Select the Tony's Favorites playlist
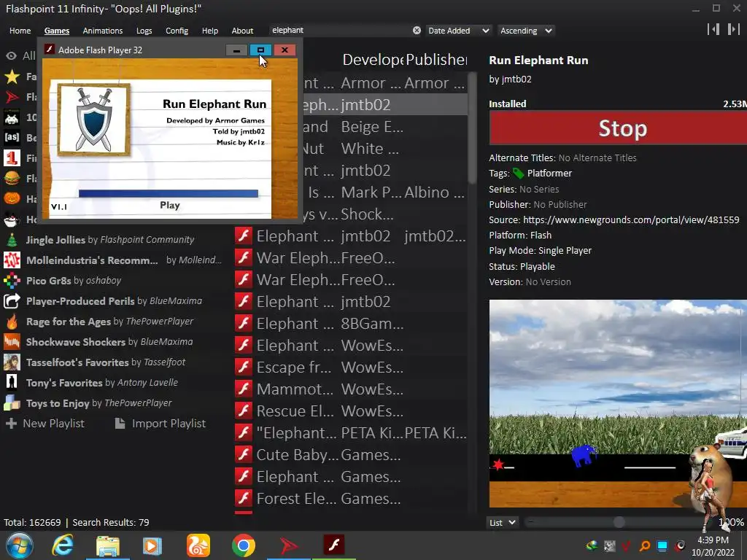 (x=112, y=383)
